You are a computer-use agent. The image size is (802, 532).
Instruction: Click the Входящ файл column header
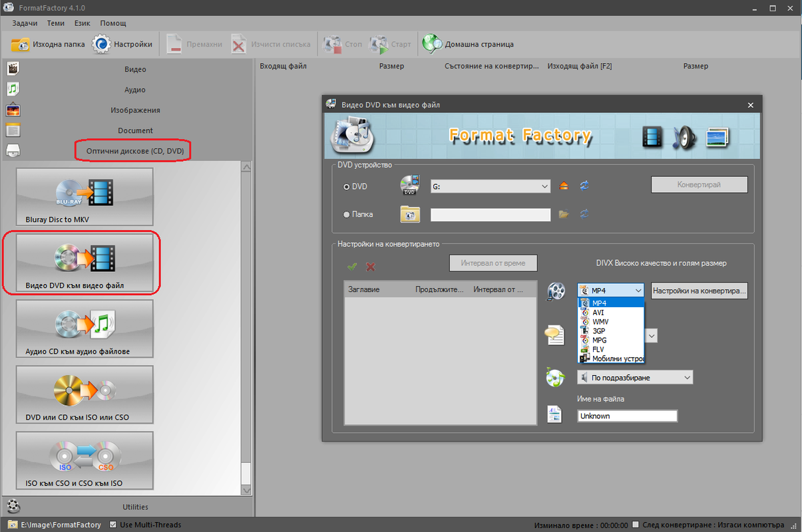[x=283, y=66]
